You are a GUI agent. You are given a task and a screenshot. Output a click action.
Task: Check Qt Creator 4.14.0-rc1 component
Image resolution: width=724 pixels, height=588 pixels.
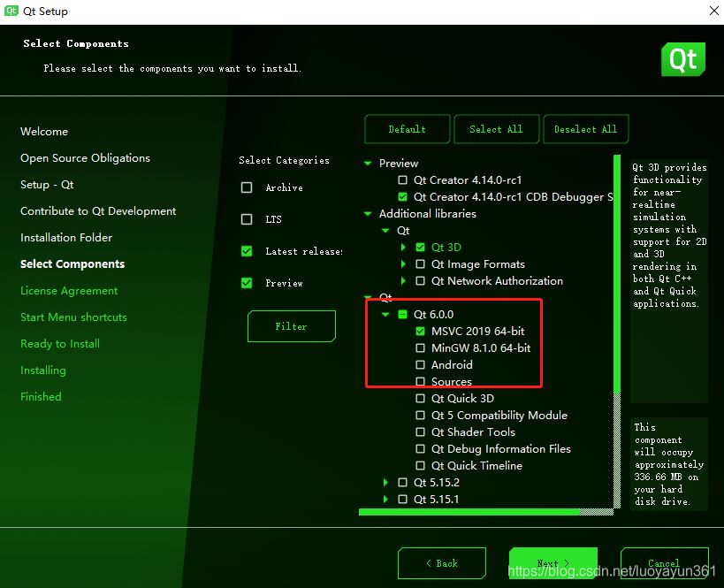tap(402, 179)
